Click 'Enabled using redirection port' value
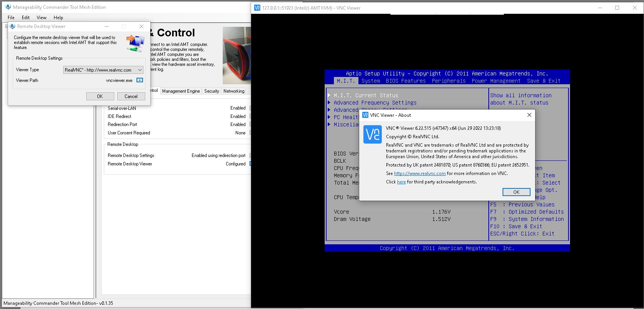Screen dimensions: 644x309 click(x=219, y=155)
